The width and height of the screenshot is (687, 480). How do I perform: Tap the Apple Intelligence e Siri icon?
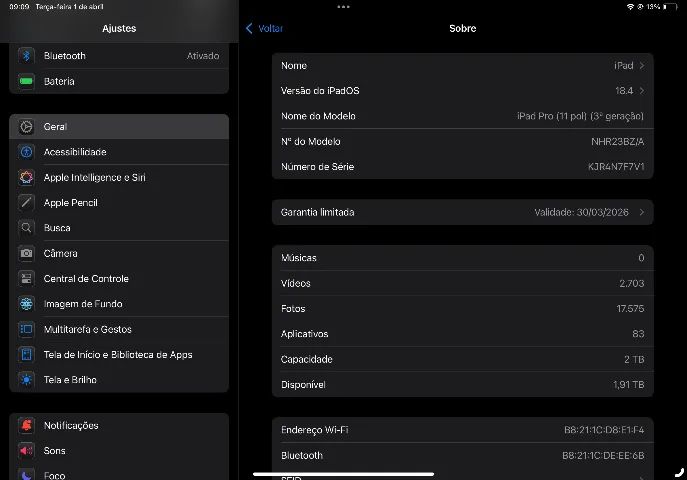[26, 177]
